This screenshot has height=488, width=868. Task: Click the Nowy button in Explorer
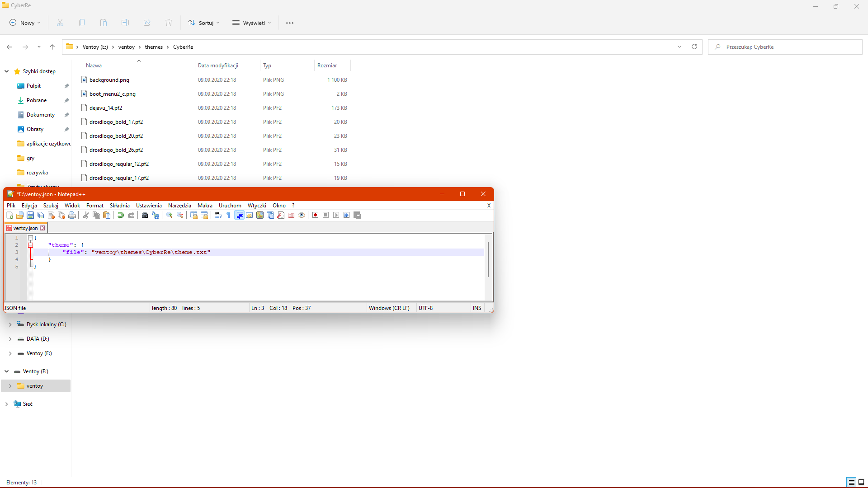25,23
